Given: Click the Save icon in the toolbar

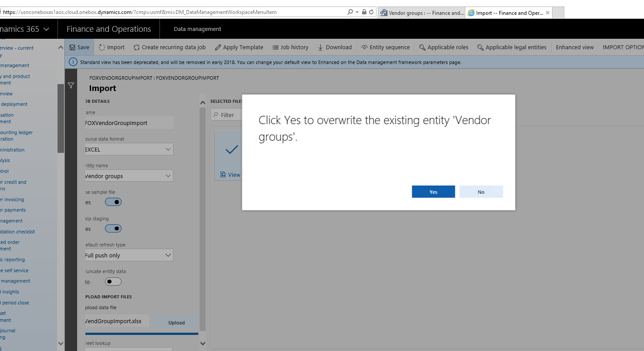Looking at the screenshot, I should [x=79, y=47].
